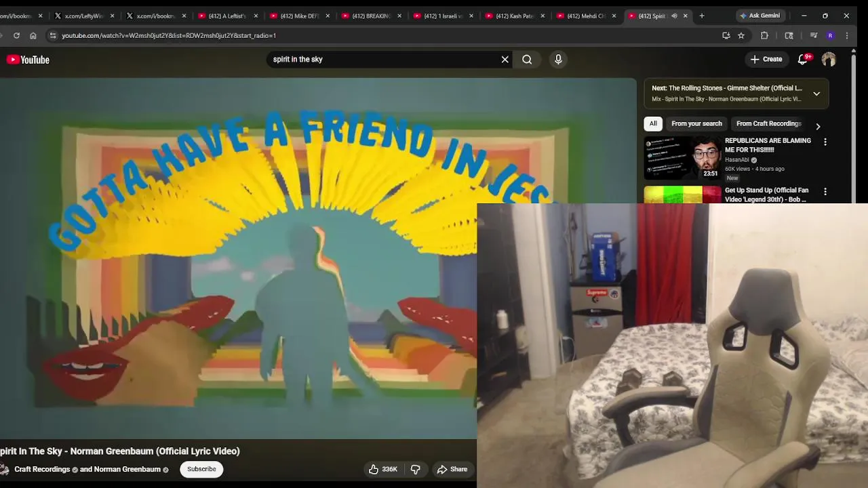The height and width of the screenshot is (488, 868).
Task: View site information icon beside URL
Action: [x=53, y=35]
